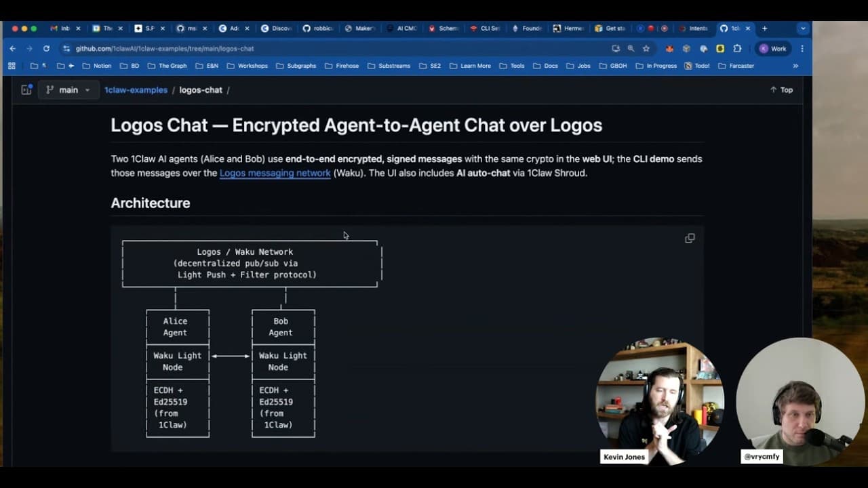Open the apps grid in bookmarks bar
Screen dimensions: 868x488
tap(12, 66)
